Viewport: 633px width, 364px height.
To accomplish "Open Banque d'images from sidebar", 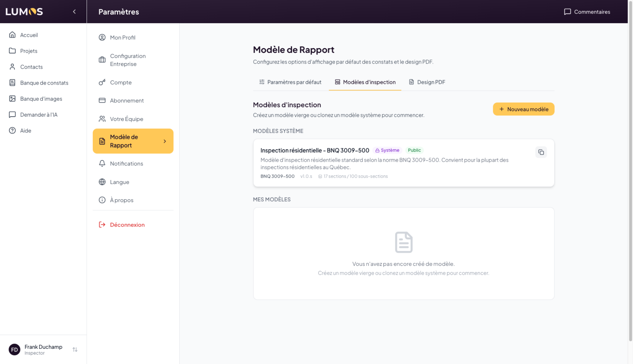I will [41, 99].
